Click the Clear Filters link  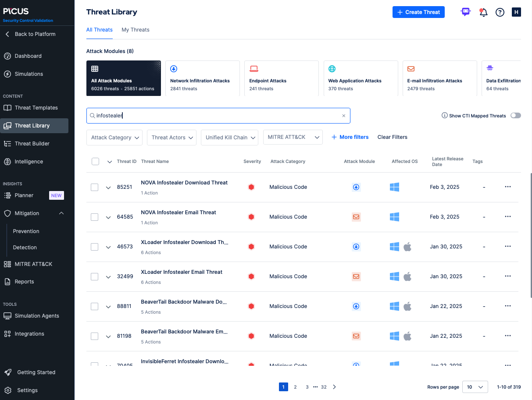click(392, 137)
